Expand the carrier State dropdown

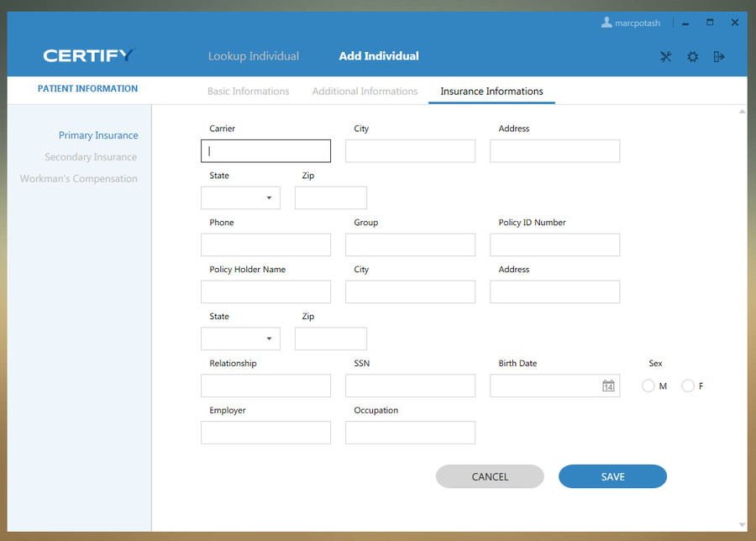[269, 198]
